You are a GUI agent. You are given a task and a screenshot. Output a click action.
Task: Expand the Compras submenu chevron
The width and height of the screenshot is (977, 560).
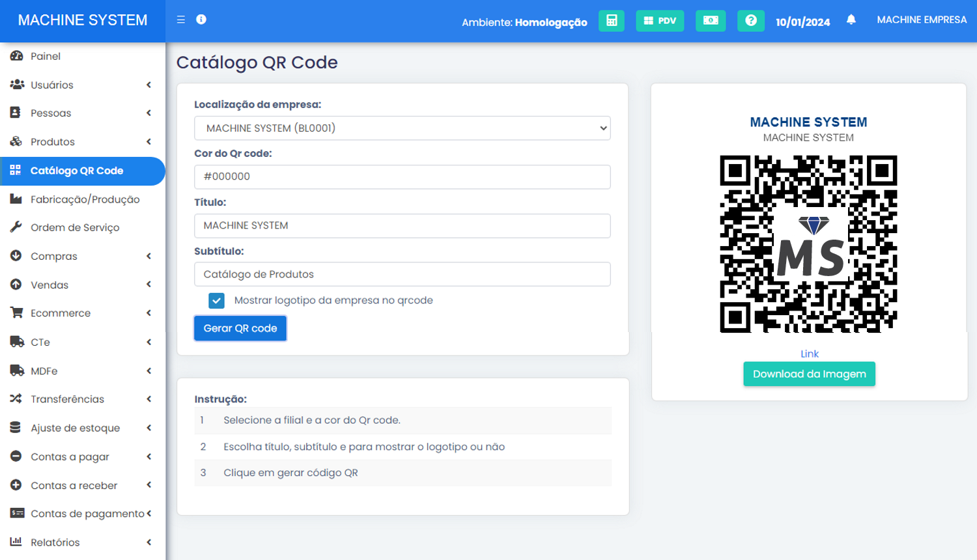149,256
